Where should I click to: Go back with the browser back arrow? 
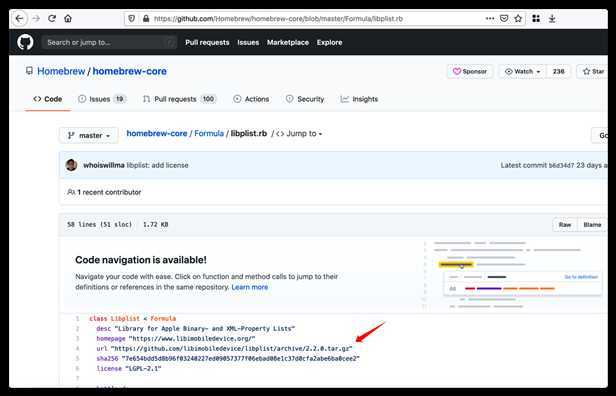[x=19, y=18]
